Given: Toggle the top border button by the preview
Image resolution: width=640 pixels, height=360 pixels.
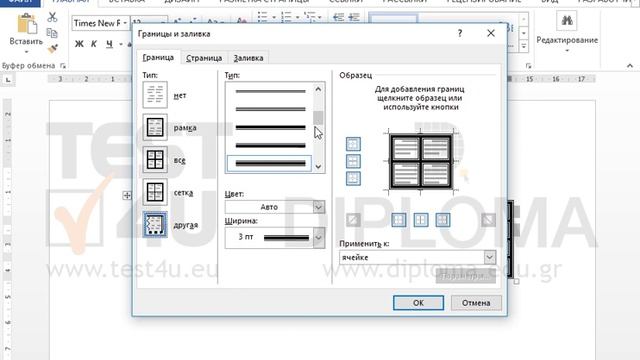Looking at the screenshot, I should pyautogui.click(x=353, y=144).
